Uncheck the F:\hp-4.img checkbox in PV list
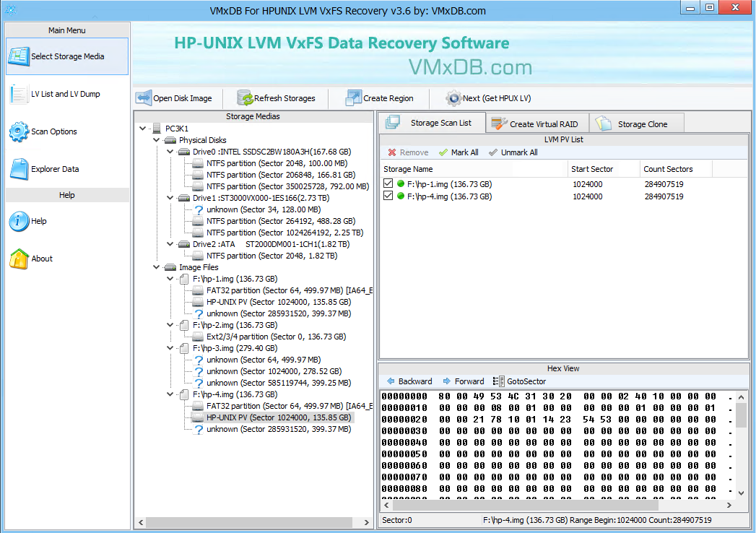 tap(388, 196)
